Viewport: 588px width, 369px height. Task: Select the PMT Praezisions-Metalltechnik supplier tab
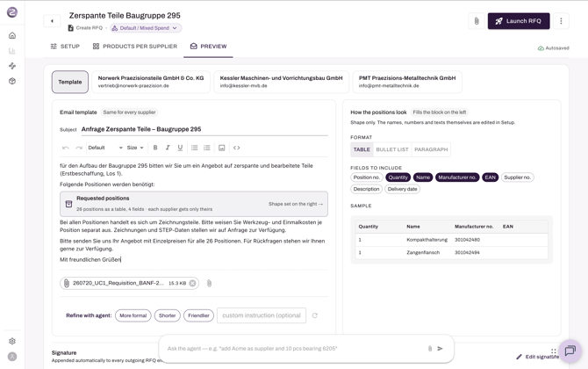click(407, 82)
